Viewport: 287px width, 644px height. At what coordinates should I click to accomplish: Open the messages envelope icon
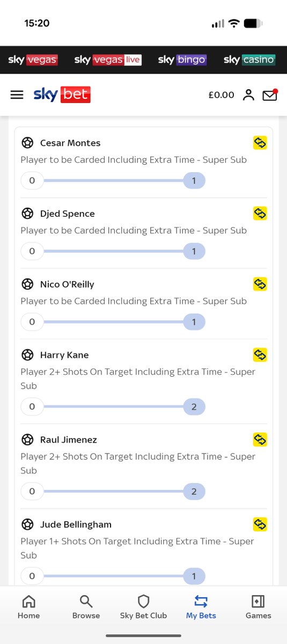point(270,95)
